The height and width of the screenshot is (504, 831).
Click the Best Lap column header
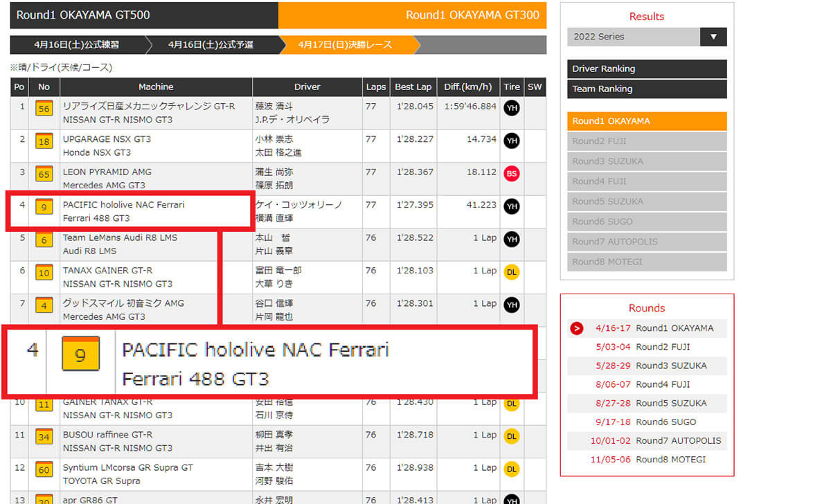click(413, 87)
